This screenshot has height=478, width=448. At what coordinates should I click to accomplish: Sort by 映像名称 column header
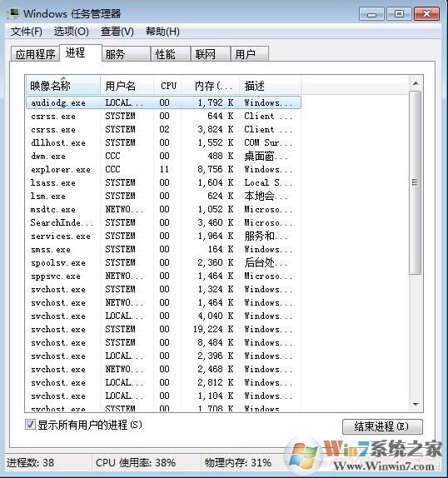click(x=63, y=86)
